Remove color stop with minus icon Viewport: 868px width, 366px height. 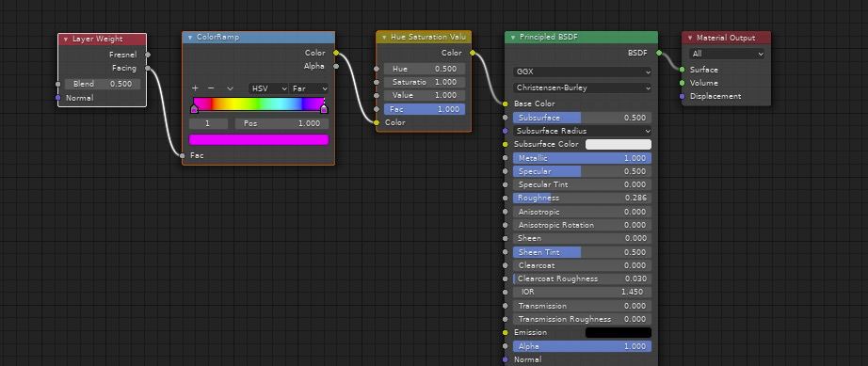pos(211,88)
